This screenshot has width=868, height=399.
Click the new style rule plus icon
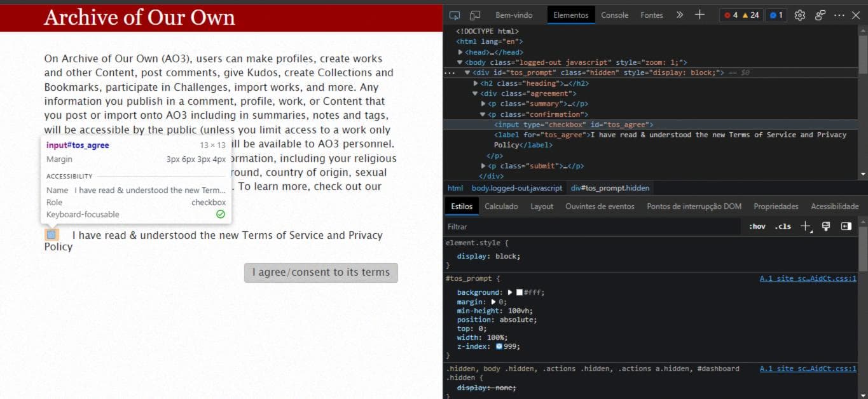[x=806, y=226]
